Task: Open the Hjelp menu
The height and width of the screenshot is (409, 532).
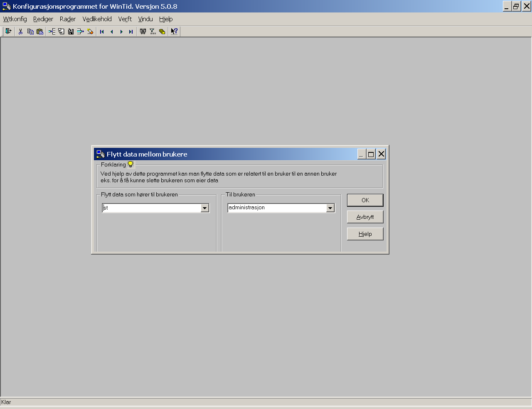Action: 166,19
